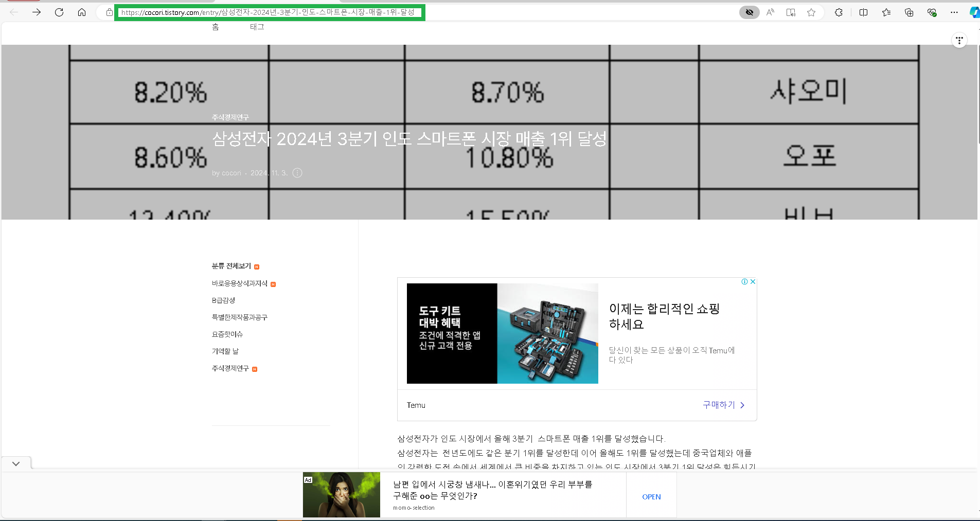Open 요즘핫이슈 category
The width and height of the screenshot is (980, 521).
pos(227,334)
